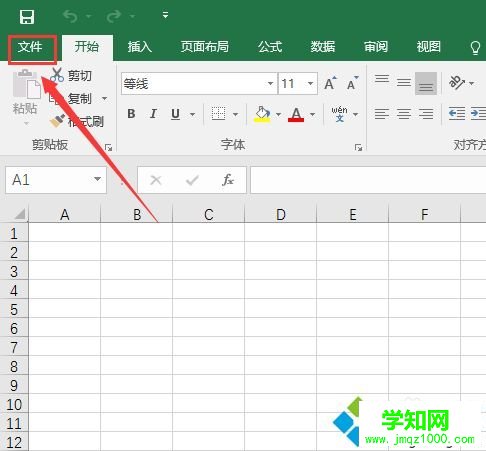Open the 字体 font dialog launcher
Image resolution: width=486 pixels, height=451 pixels.
click(x=358, y=147)
